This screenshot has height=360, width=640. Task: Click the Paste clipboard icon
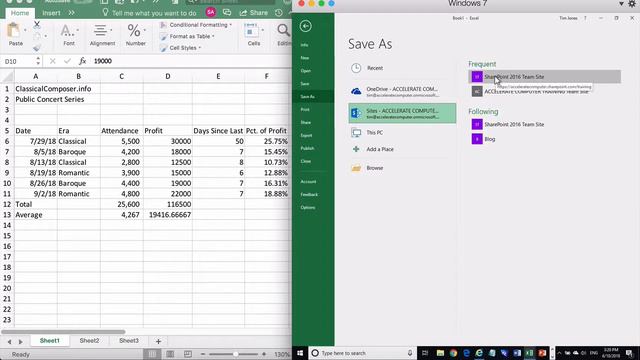tap(13, 30)
